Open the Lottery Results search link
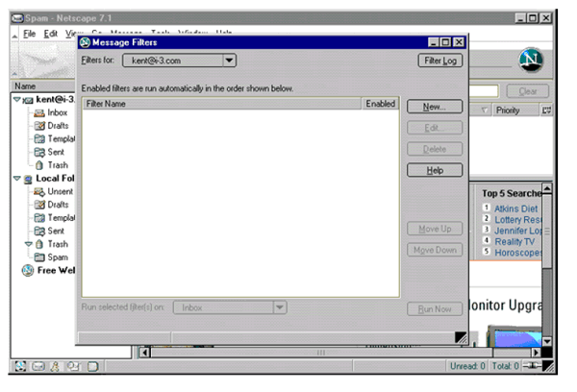 tap(517, 220)
